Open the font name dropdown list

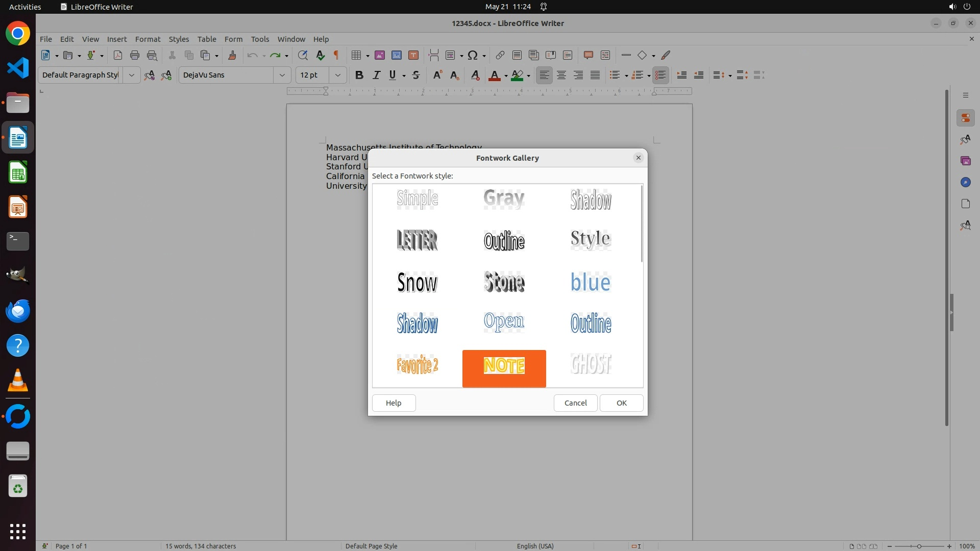click(x=282, y=75)
